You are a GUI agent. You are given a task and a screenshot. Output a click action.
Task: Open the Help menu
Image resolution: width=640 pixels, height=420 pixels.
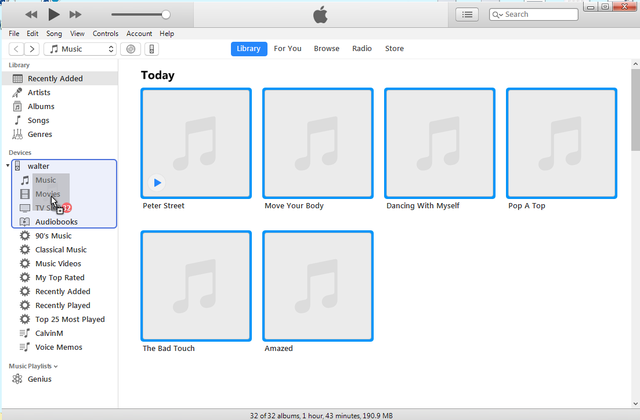(167, 33)
